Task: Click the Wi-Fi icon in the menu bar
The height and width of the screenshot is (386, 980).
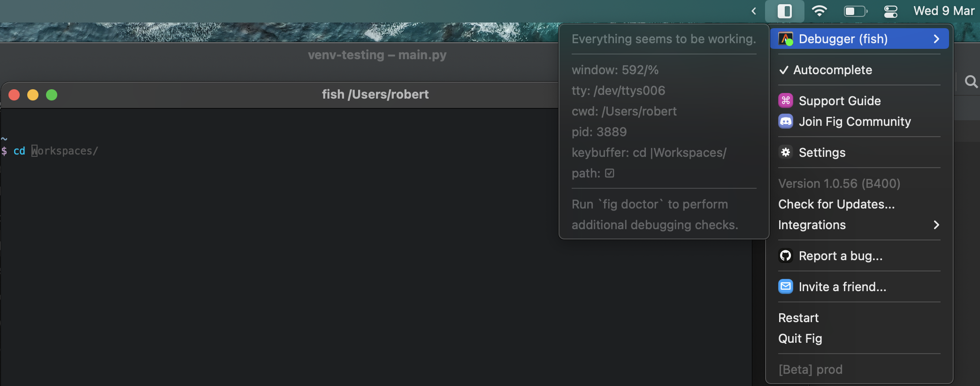Action: pyautogui.click(x=819, y=11)
